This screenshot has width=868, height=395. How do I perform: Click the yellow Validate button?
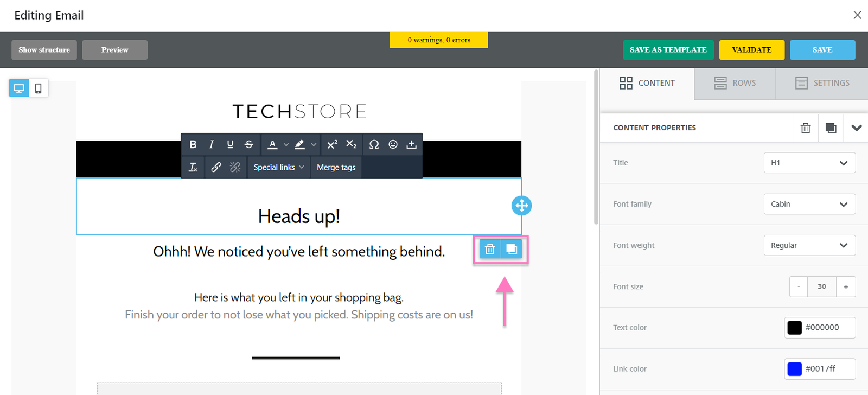point(751,50)
